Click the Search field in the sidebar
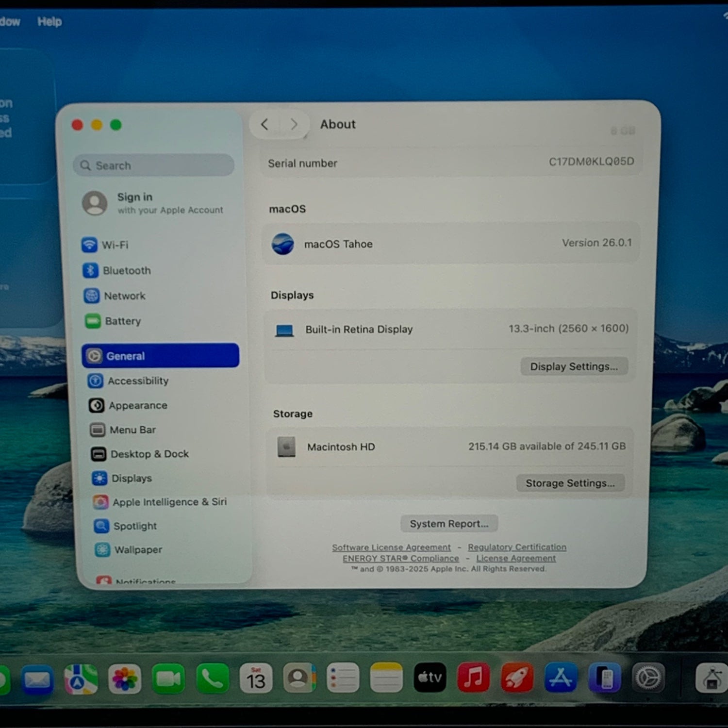 pyautogui.click(x=154, y=165)
